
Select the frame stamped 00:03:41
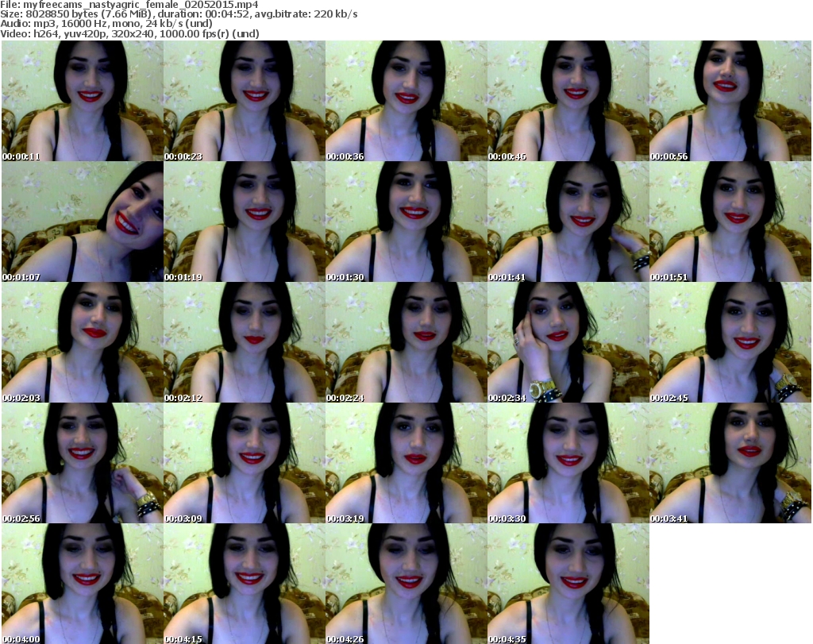tap(730, 462)
